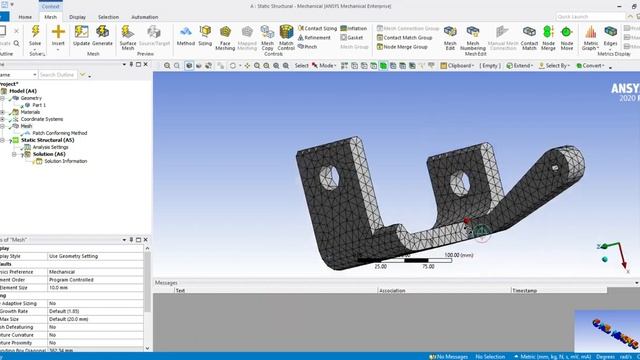Click the Details panel vertical scrollbar

[x=147, y=282]
